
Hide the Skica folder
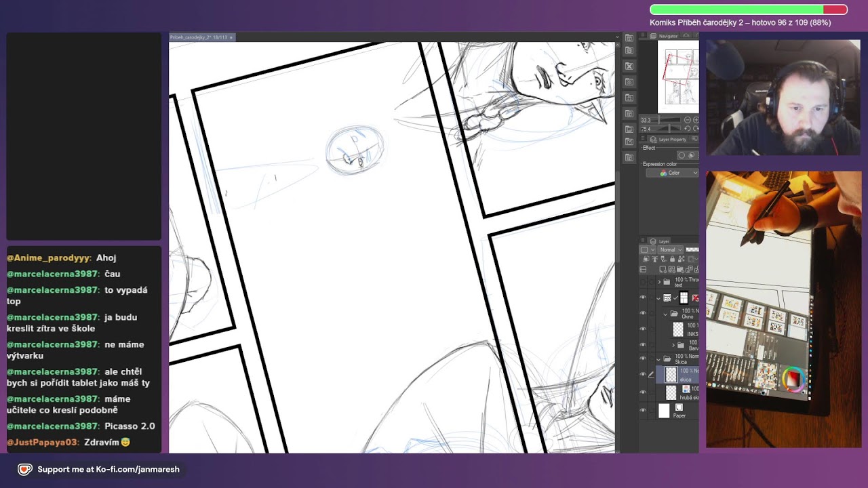pos(643,359)
